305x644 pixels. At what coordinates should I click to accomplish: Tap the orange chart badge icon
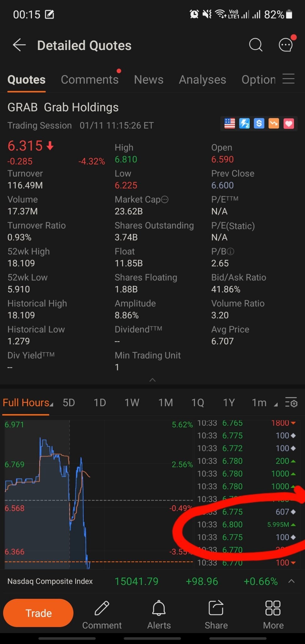pos(274,123)
